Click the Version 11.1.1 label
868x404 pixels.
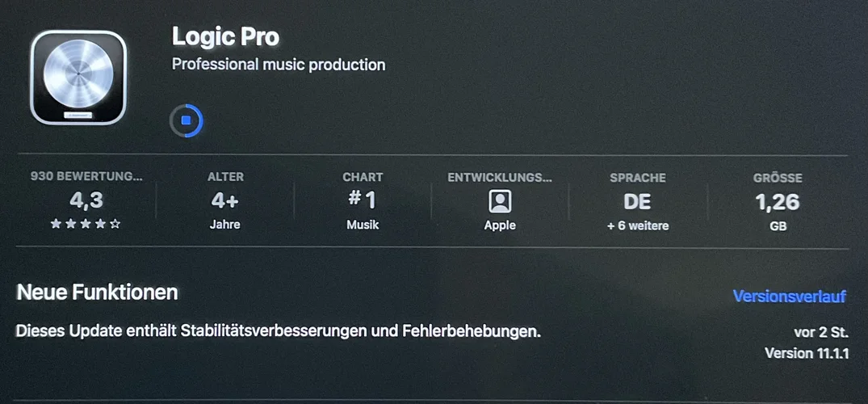(x=806, y=354)
